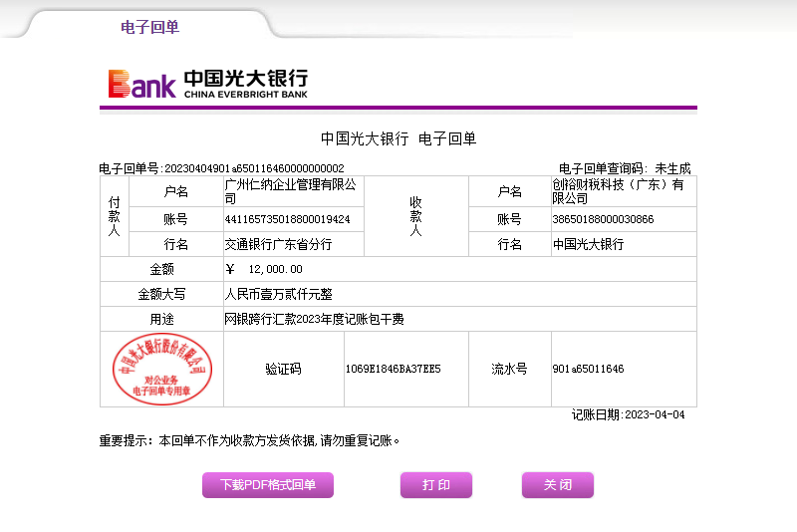Click payer account 441165735018800019424

(x=287, y=219)
